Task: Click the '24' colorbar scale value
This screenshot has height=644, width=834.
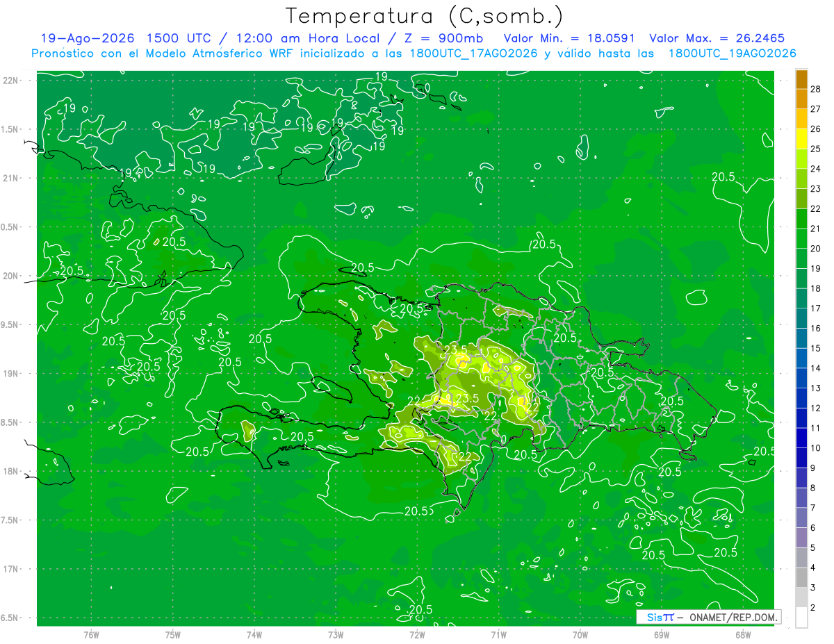Action: click(x=816, y=169)
